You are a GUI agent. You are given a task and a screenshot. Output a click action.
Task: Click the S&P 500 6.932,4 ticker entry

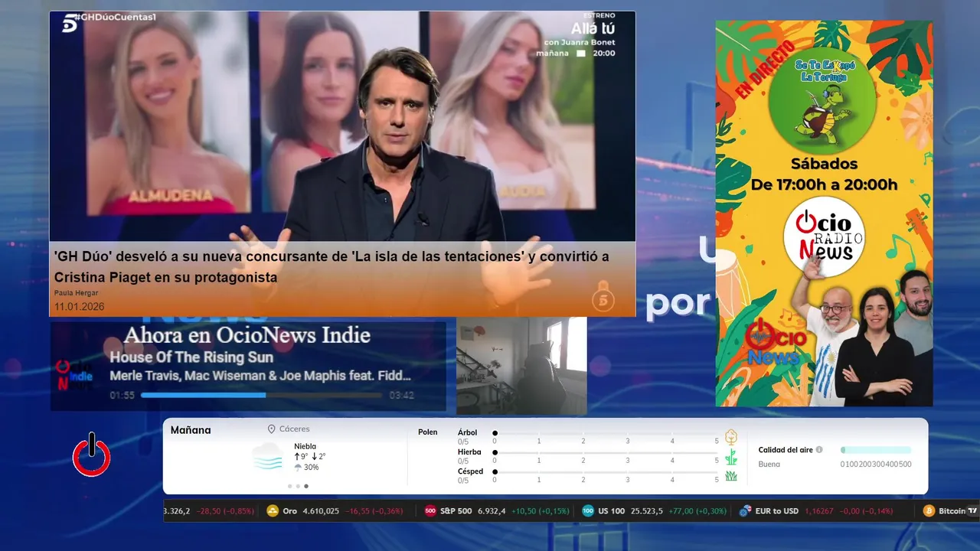click(x=497, y=511)
